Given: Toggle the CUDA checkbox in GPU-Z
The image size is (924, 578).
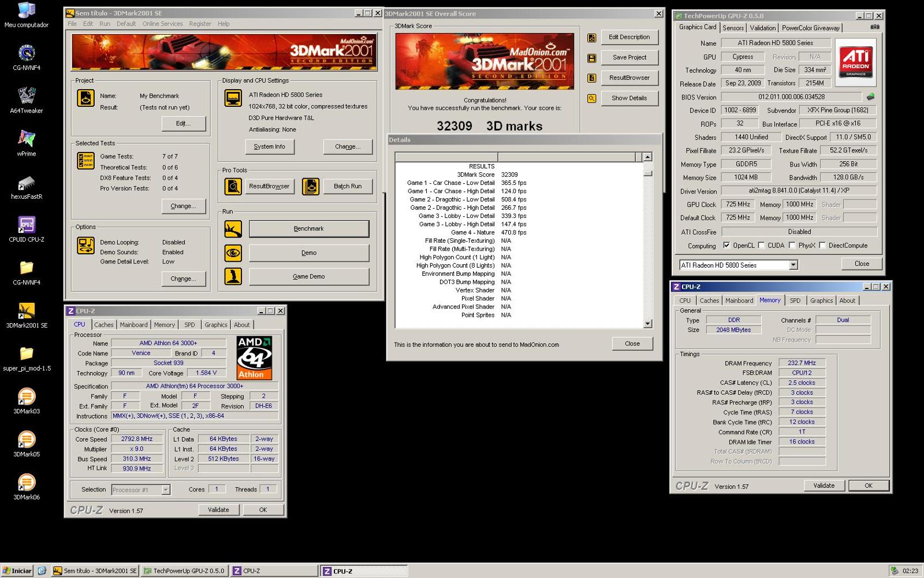Looking at the screenshot, I should point(761,245).
